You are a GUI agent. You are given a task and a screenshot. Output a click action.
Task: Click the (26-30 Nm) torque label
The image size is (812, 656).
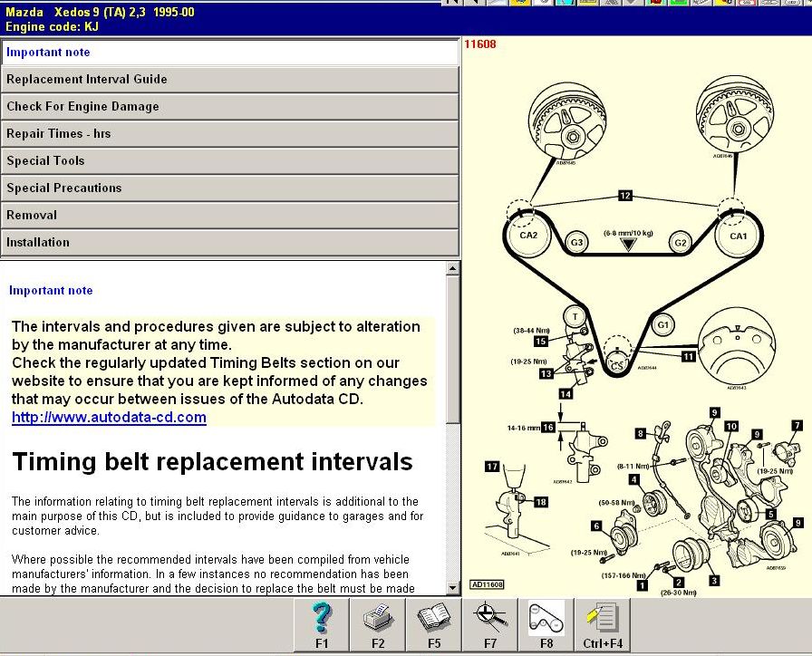679,593
